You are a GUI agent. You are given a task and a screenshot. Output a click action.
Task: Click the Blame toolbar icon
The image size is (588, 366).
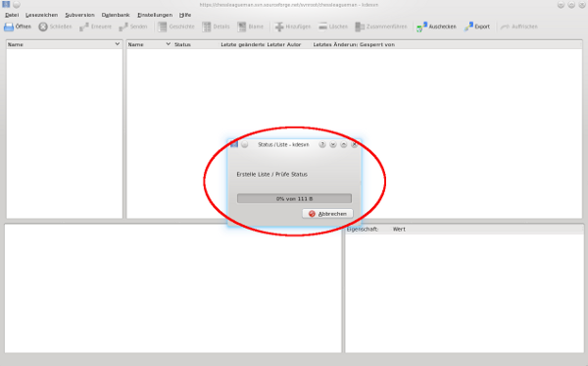[242, 26]
